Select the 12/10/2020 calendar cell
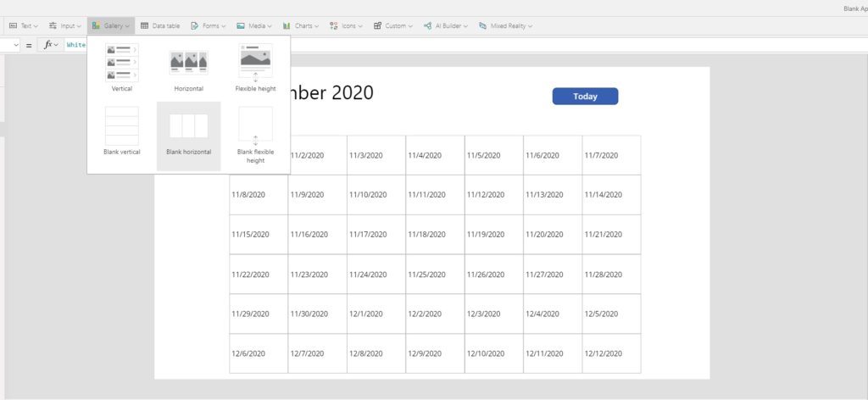 coord(494,353)
